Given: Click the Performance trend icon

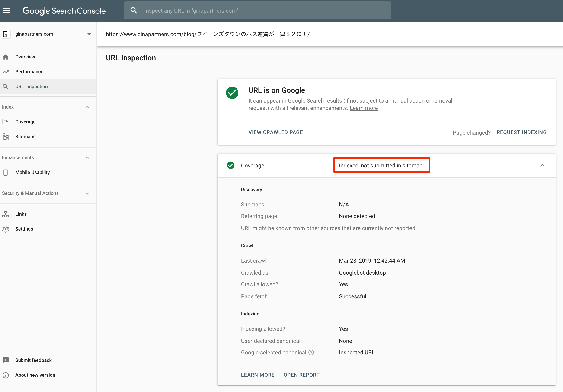Looking at the screenshot, I should [x=6, y=72].
